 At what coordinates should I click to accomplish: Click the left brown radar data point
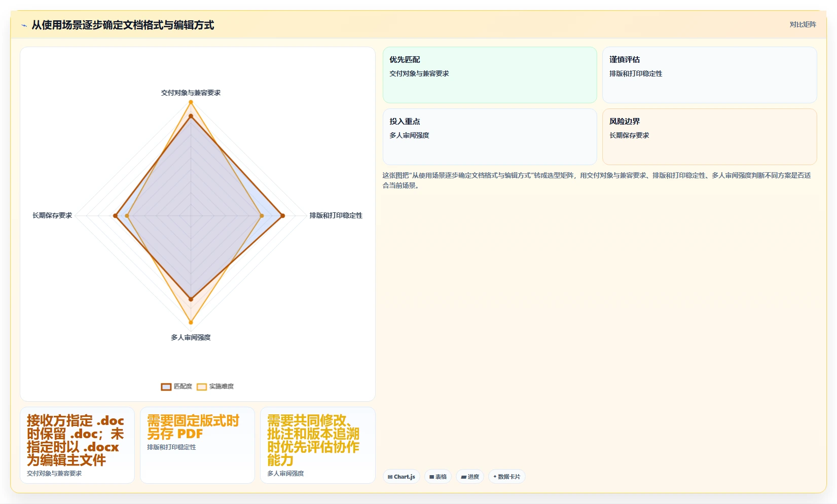click(x=115, y=216)
